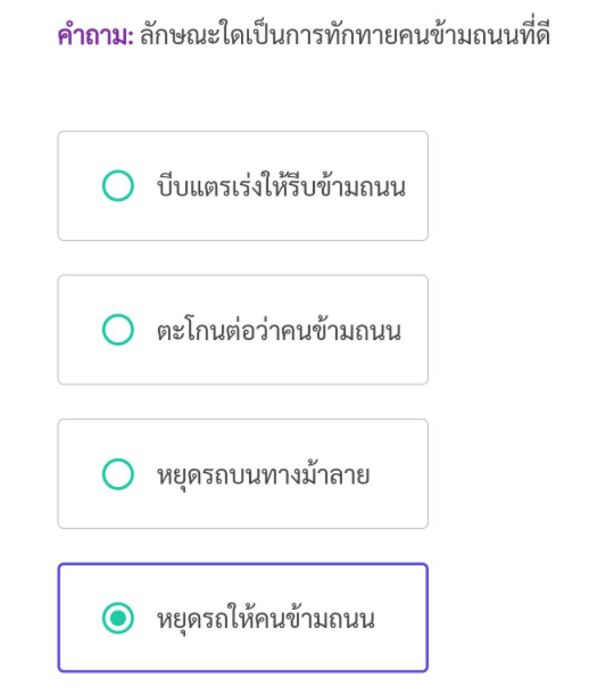Click the question text ลักษณะใดเป็นการทักทายคนข้ามถนนที่ดี

[x=344, y=36]
